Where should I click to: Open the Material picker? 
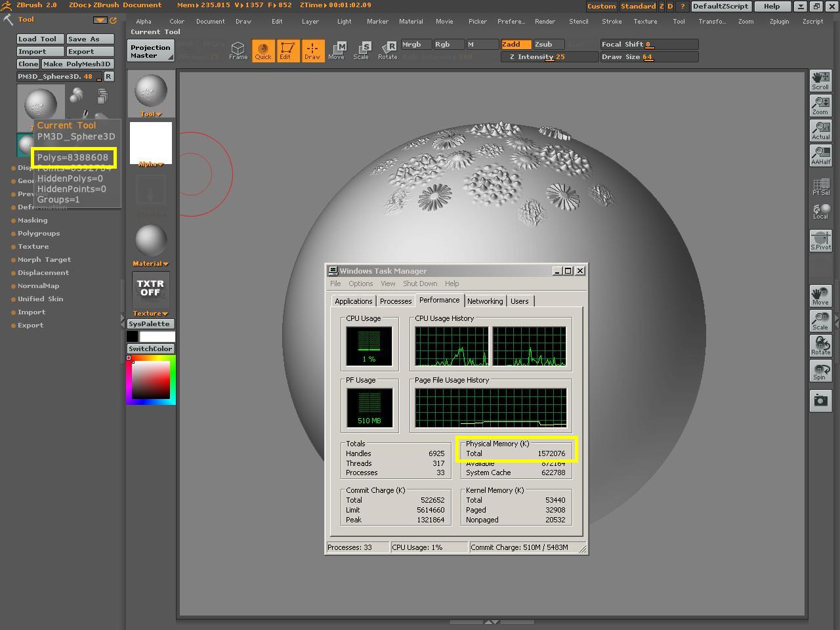pos(151,243)
